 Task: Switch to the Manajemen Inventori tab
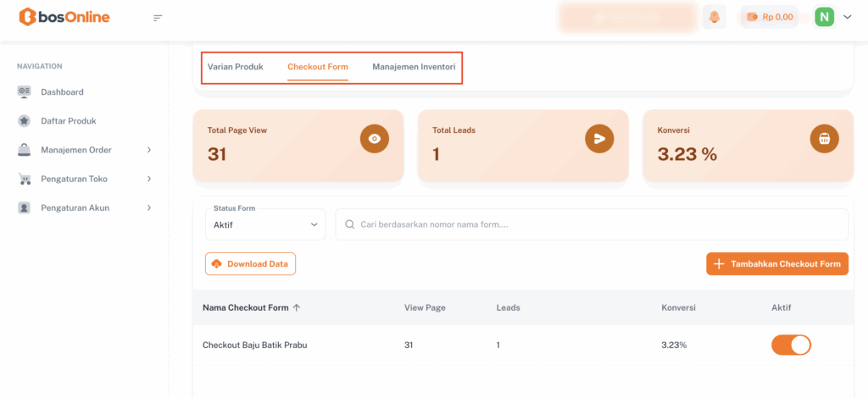click(x=414, y=66)
